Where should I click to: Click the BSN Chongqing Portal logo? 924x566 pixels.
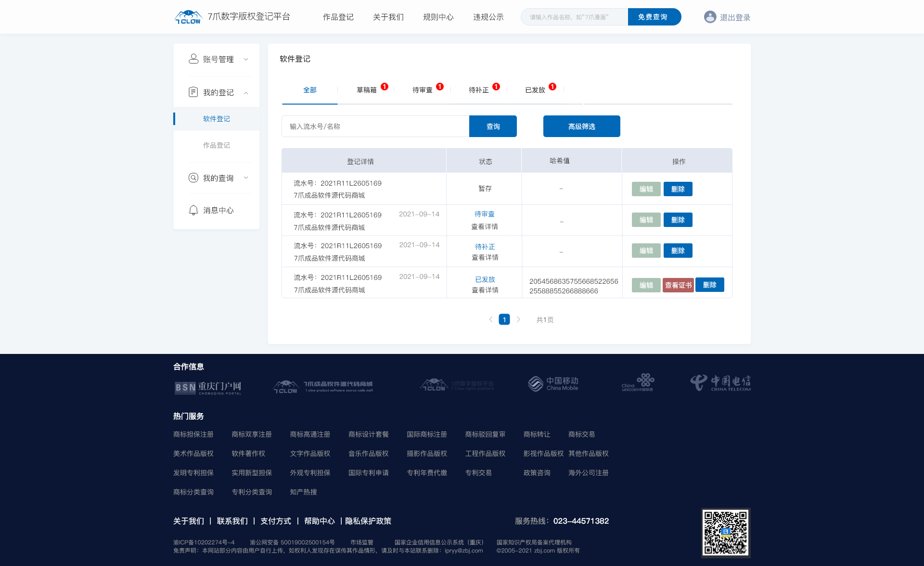point(208,388)
